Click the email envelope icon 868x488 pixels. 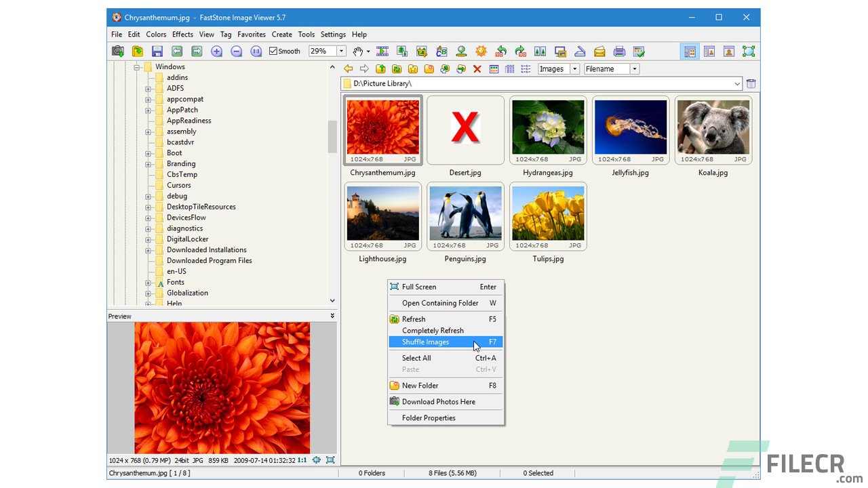tap(599, 51)
